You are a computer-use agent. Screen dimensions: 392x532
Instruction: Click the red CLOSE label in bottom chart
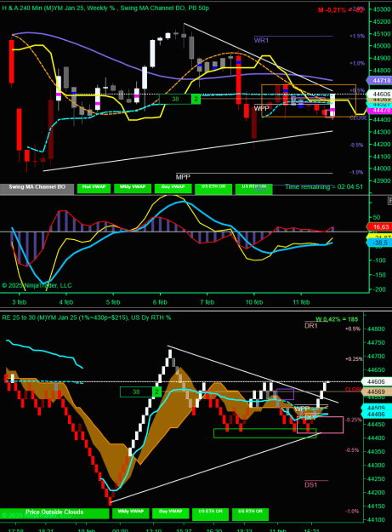(354, 389)
